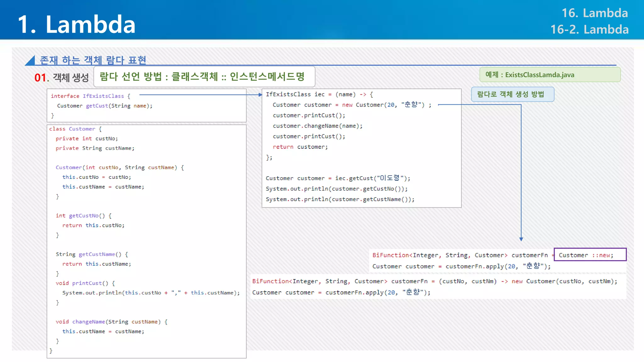The image size is (644, 362).
Task: Click the 'return customer;' code line
Action: [x=300, y=147]
